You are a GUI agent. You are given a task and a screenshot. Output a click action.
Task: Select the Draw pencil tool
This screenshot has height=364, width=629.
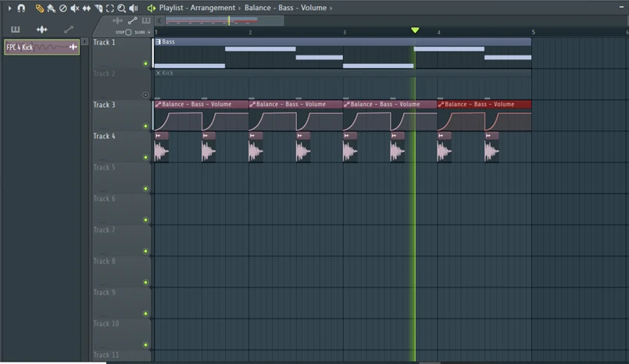click(40, 8)
